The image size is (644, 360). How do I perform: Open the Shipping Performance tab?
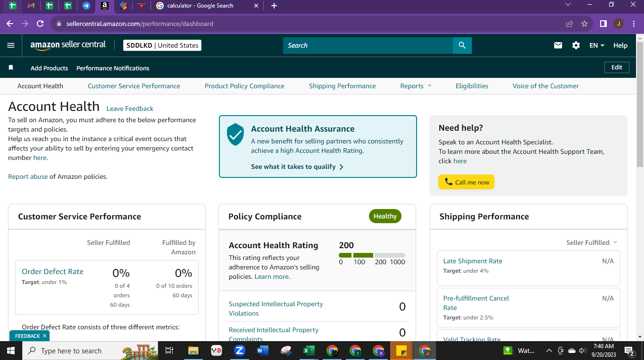(343, 86)
